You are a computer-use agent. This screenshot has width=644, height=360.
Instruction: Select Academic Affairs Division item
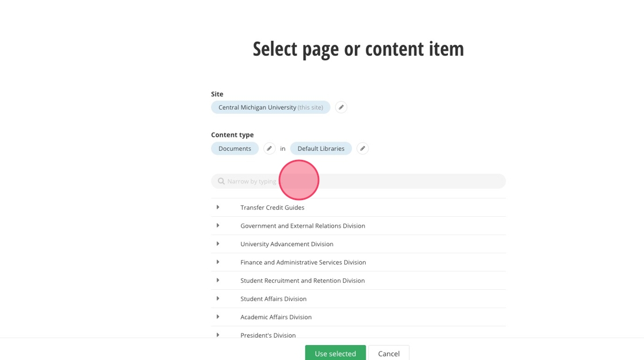pyautogui.click(x=276, y=317)
